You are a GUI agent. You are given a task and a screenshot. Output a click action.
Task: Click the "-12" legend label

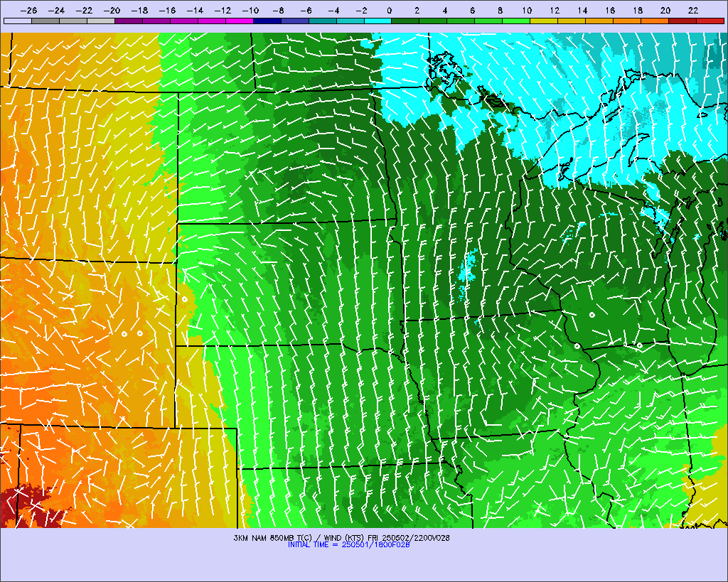pyautogui.click(x=223, y=11)
